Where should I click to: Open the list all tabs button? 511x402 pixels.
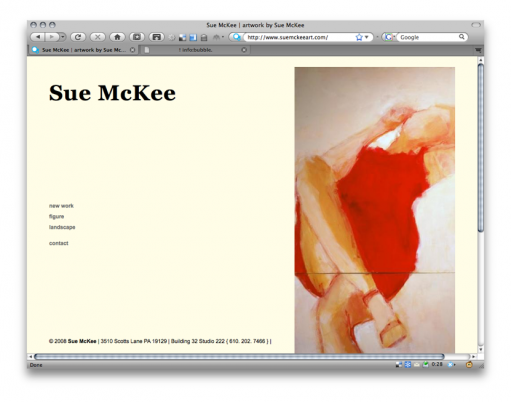[478, 50]
